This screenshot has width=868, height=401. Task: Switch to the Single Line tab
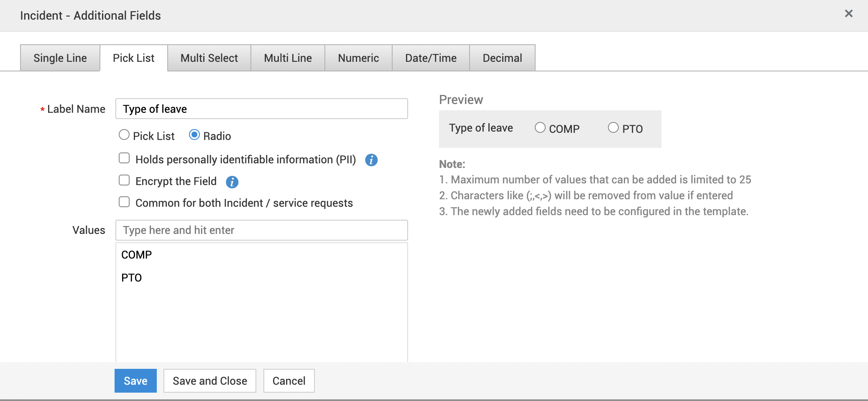click(x=60, y=58)
